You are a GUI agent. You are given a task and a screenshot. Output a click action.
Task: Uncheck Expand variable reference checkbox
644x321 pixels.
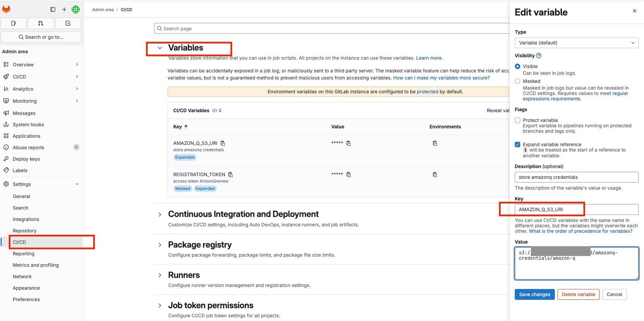coord(517,144)
